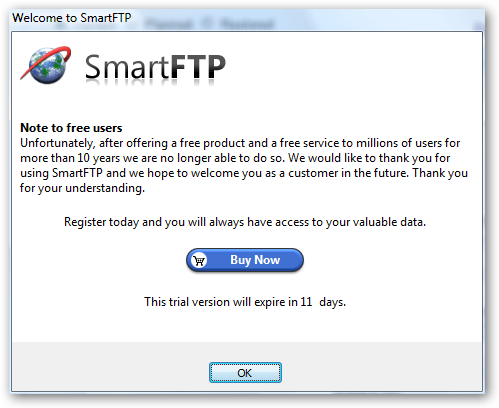499x408 pixels.
Task: Click the word Unfortunately in the paragraph
Action: click(x=58, y=143)
